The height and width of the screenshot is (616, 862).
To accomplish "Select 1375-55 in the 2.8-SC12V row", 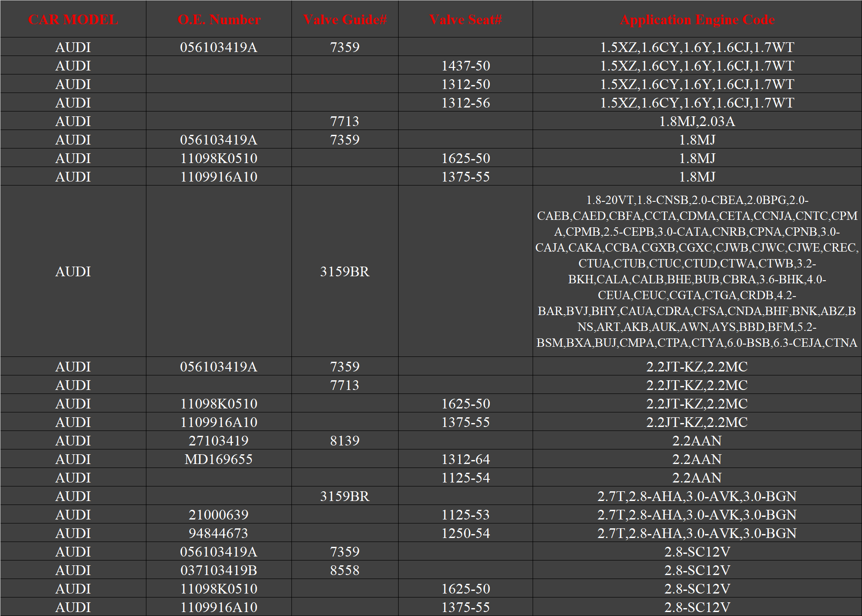I will click(466, 607).
